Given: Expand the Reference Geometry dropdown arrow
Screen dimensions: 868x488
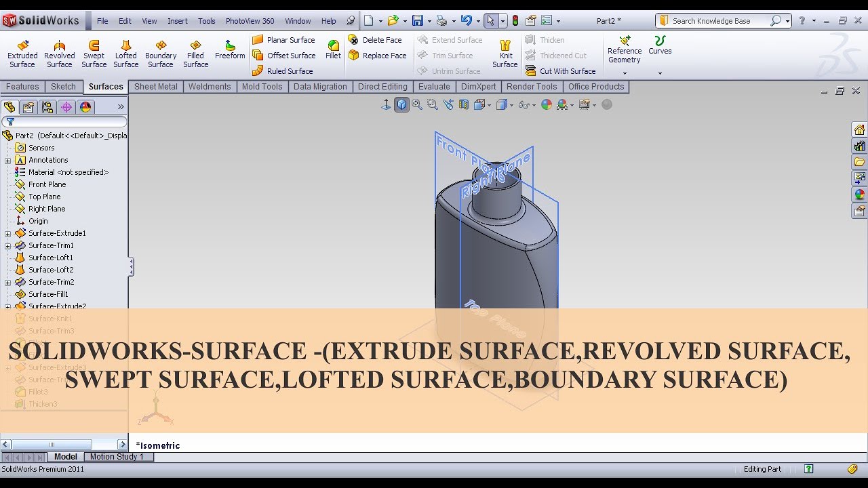Looking at the screenshot, I should tap(625, 73).
